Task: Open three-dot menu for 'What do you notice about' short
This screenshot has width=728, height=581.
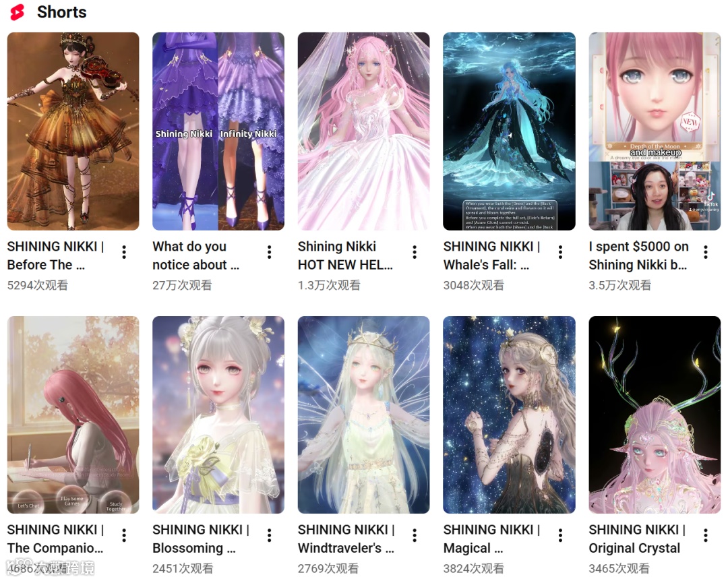Action: [269, 252]
